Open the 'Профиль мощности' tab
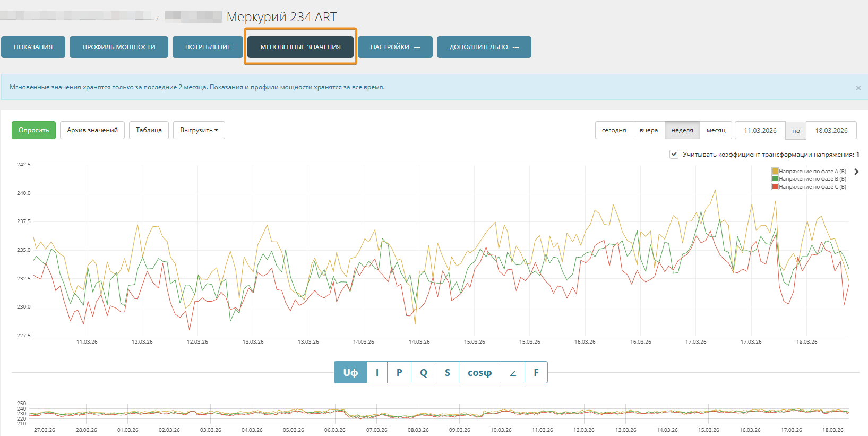Image resolution: width=868 pixels, height=436 pixels. point(118,47)
